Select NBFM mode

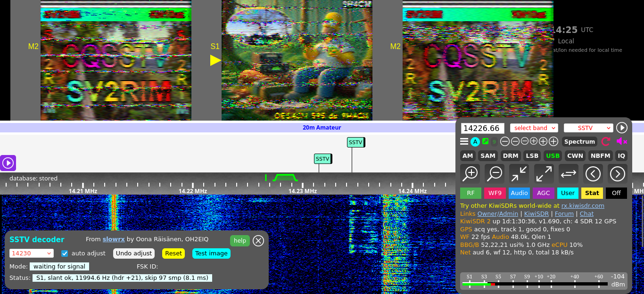coord(601,155)
